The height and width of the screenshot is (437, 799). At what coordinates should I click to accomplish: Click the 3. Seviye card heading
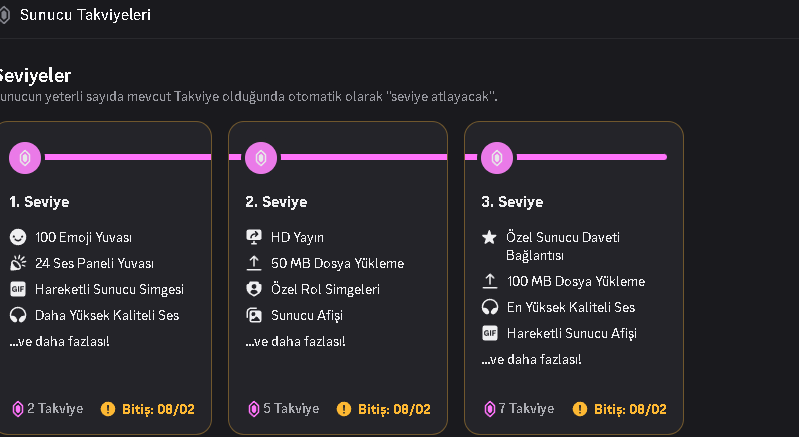pyautogui.click(x=512, y=202)
